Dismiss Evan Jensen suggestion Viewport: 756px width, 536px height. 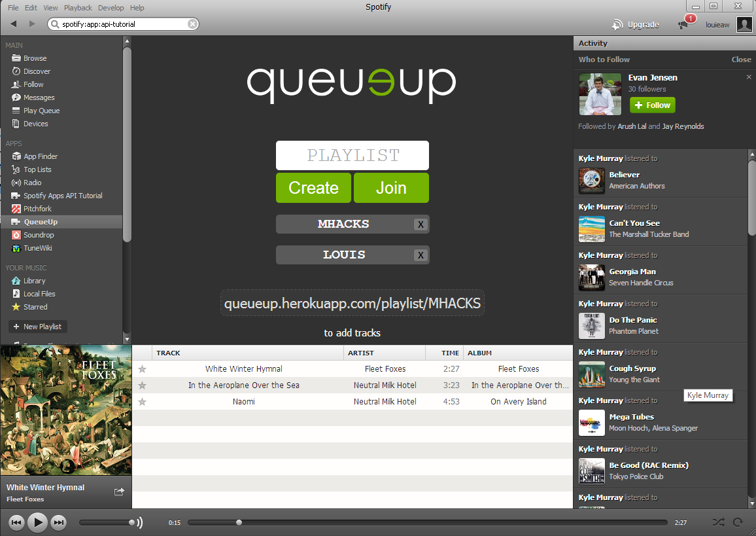click(749, 77)
